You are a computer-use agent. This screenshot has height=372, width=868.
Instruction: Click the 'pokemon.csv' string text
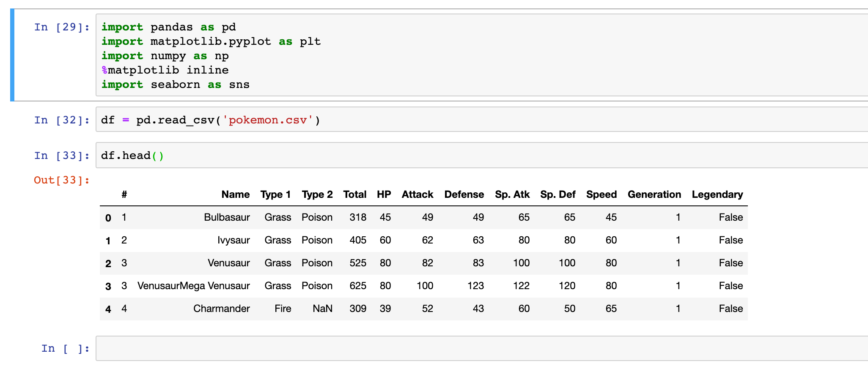pos(267,120)
